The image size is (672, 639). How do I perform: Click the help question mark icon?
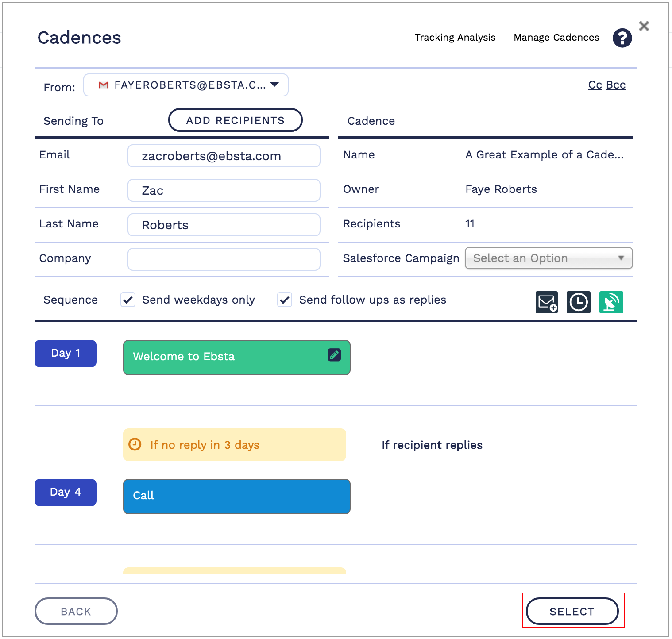click(x=622, y=38)
